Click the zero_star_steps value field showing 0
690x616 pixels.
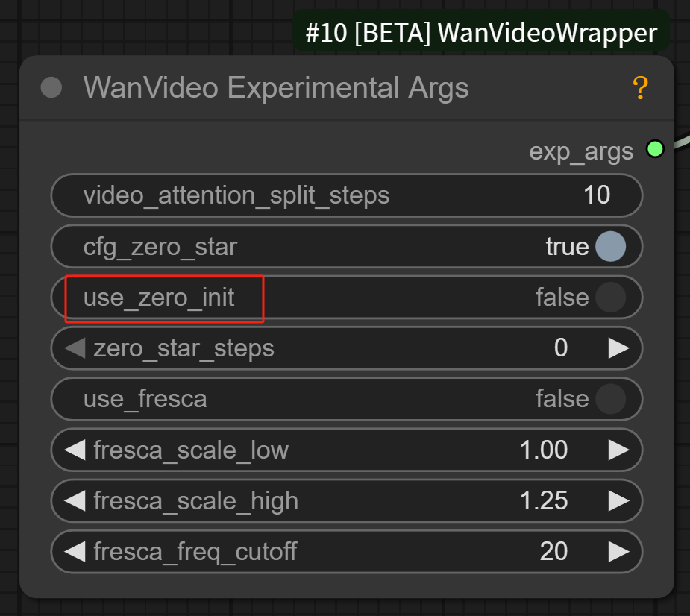point(559,348)
